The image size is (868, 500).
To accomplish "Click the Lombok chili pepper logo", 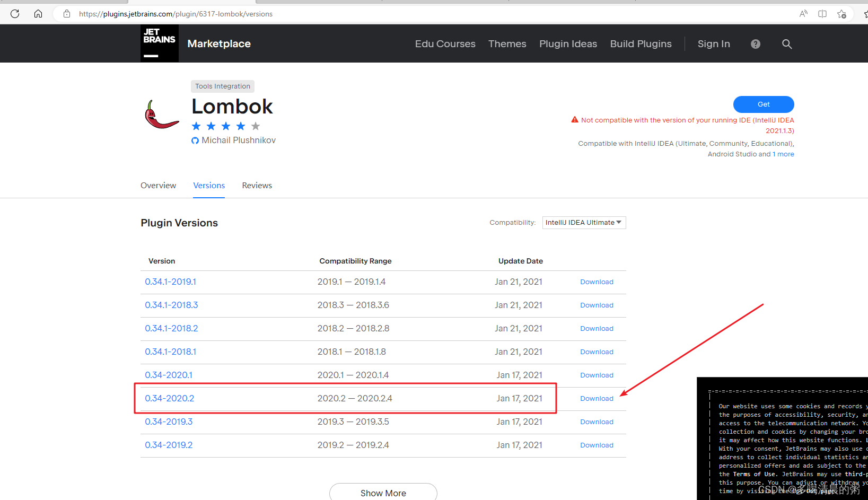I will click(x=162, y=115).
